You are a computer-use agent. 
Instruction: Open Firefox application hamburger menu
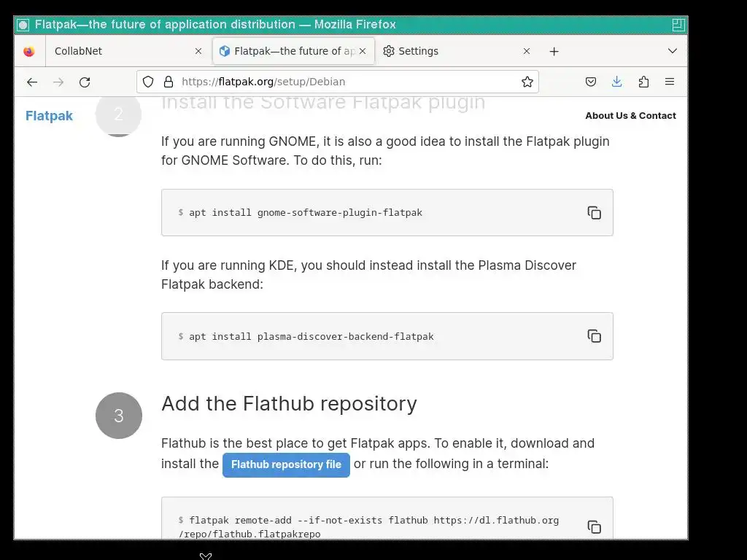click(x=670, y=82)
